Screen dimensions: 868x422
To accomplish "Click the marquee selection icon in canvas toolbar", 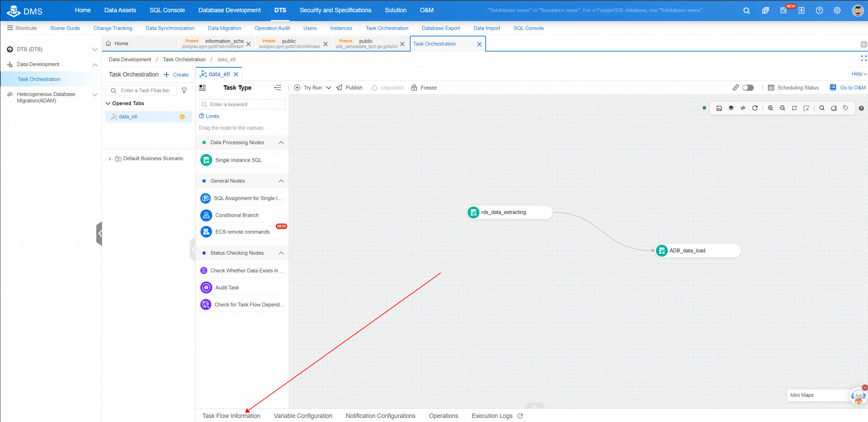I will pyautogui.click(x=806, y=108).
